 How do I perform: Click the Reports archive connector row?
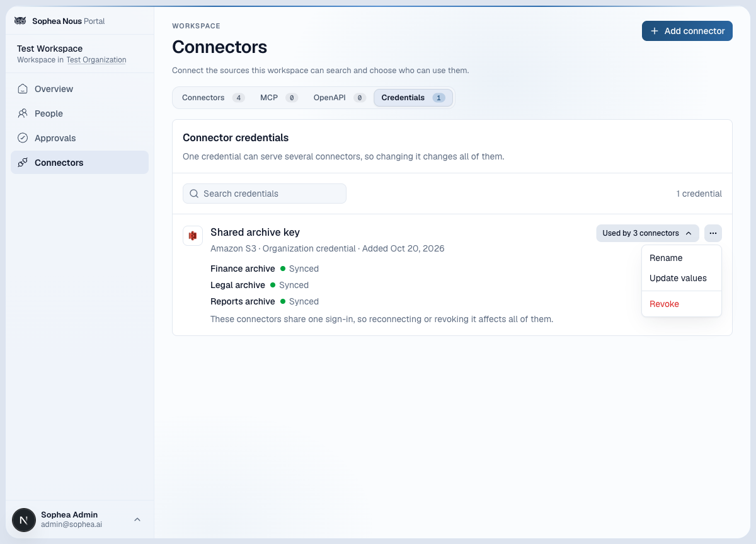pos(265,301)
